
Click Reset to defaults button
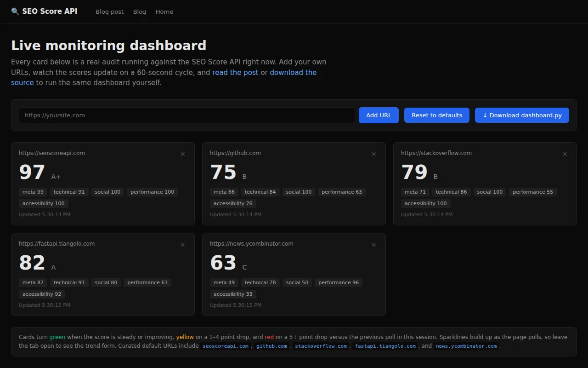pos(437,115)
